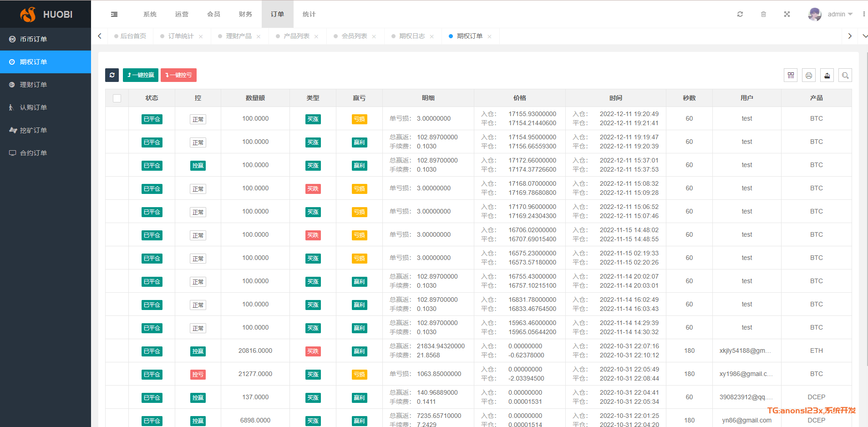Toggle the sidebar collapse menu icon
Viewport: 868px width, 427px height.
pos(114,15)
